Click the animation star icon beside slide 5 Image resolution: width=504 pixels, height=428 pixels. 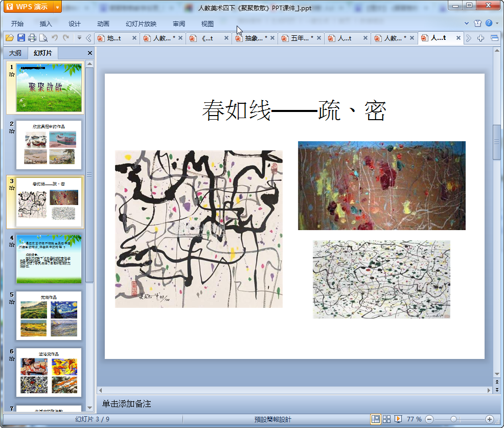click(x=12, y=302)
